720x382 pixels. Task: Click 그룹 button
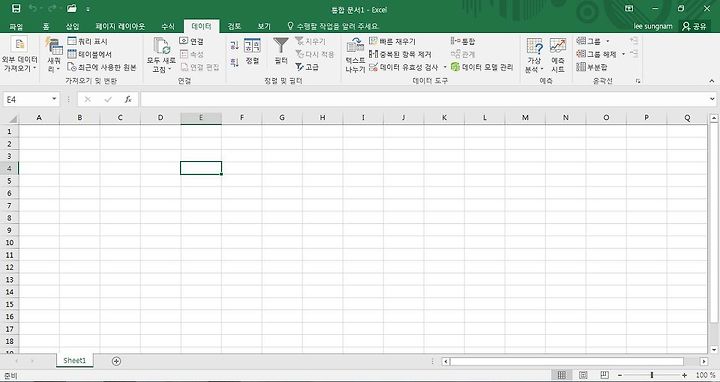point(589,41)
